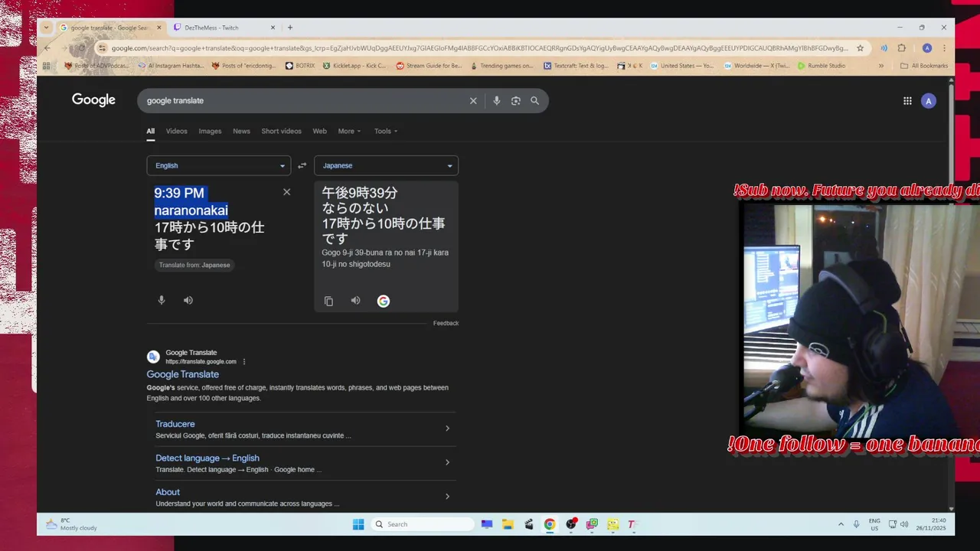Translate by voice microphone under source text
Viewport: 980px width, 551px height.
[162, 300]
